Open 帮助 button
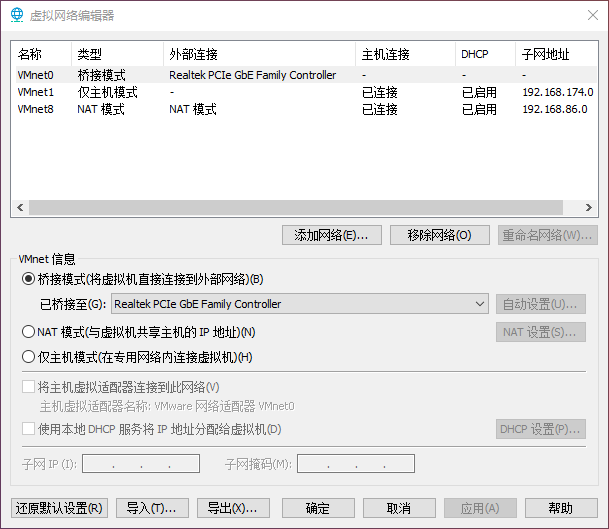The width and height of the screenshot is (609, 529). [x=561, y=508]
